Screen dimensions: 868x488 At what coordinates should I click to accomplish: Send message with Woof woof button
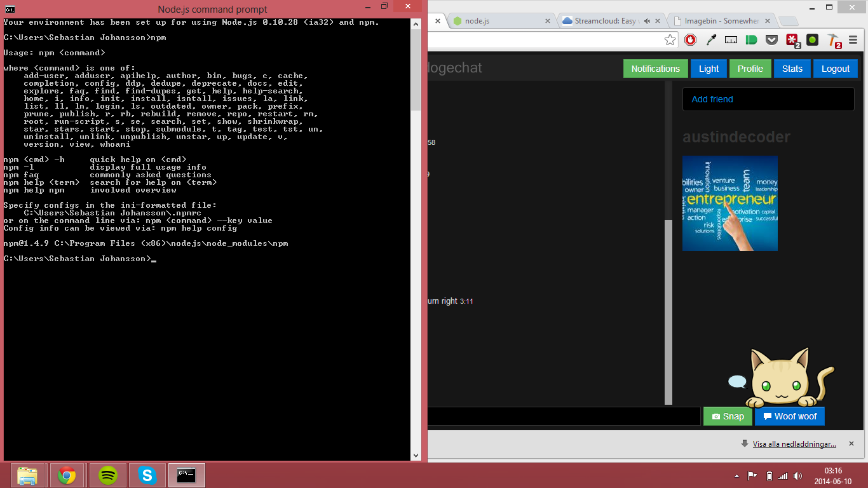point(789,416)
